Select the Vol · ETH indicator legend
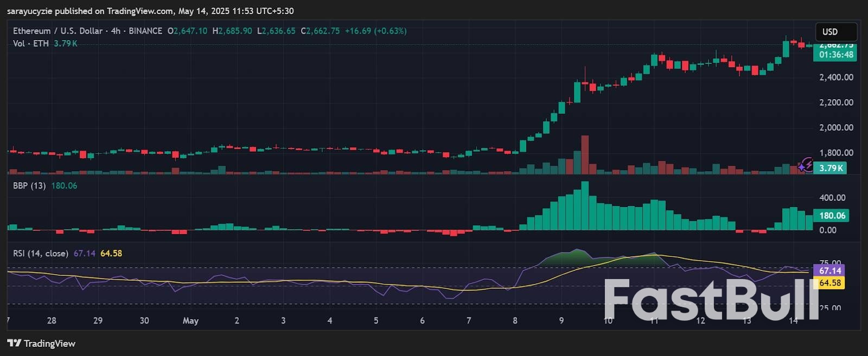868x356 pixels. coord(30,43)
